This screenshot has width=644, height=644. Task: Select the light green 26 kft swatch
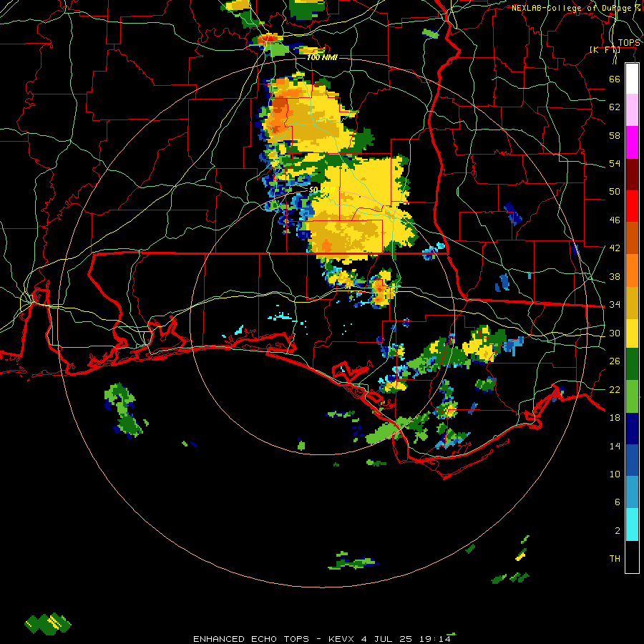pyautogui.click(x=632, y=396)
